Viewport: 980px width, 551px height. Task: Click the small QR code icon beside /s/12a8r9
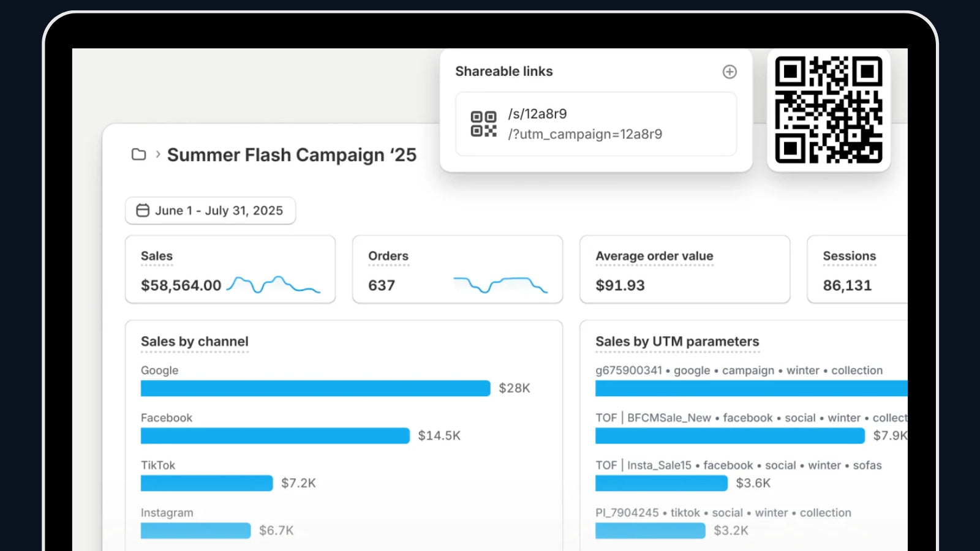pos(483,124)
